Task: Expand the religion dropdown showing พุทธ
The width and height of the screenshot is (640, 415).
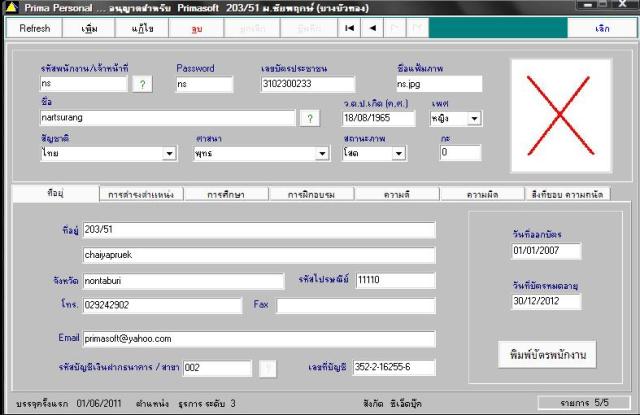Action: [x=322, y=154]
